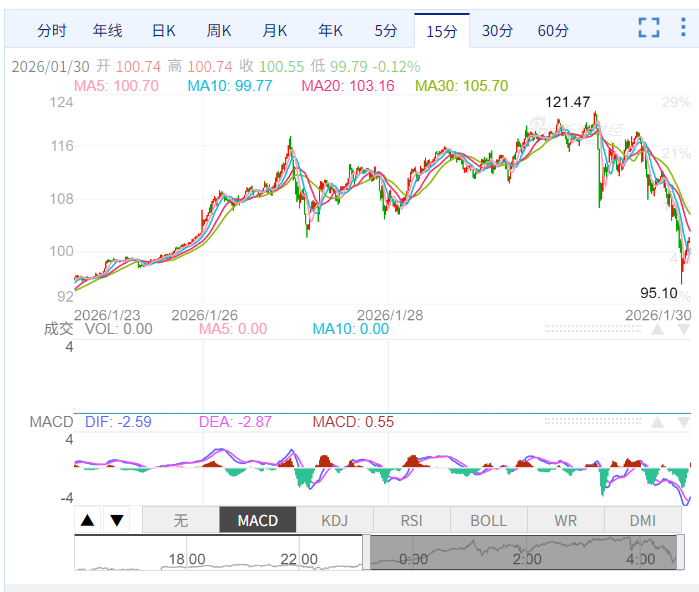Image resolution: width=699 pixels, height=592 pixels.
Task: Click the black down triangle button
Action: tap(117, 520)
